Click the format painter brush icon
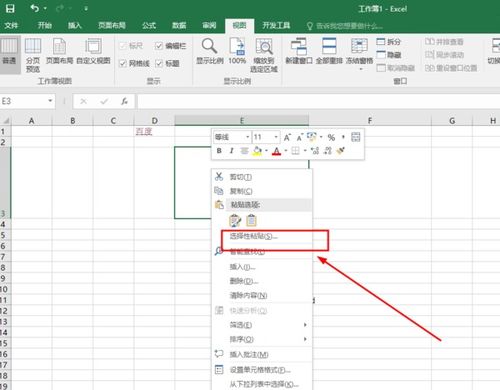Viewport: 500px width, 390px height. pyautogui.click(x=340, y=151)
